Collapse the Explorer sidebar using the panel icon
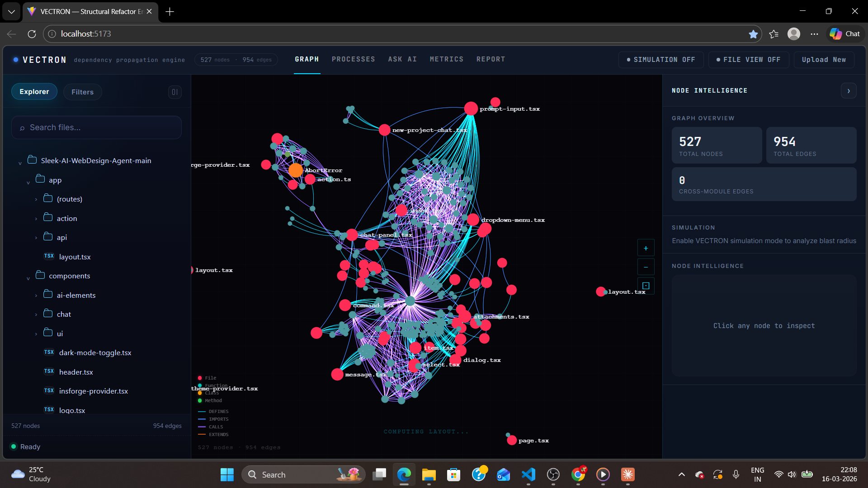 [175, 92]
